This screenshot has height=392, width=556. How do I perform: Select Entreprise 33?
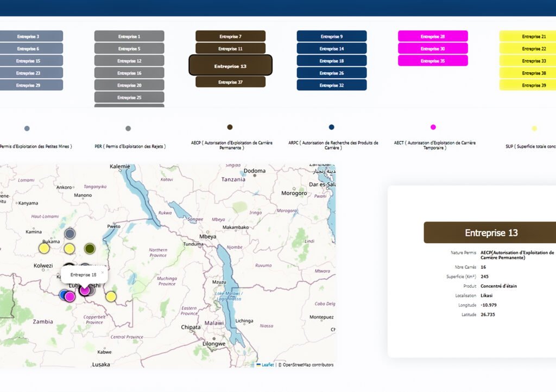[x=528, y=61]
